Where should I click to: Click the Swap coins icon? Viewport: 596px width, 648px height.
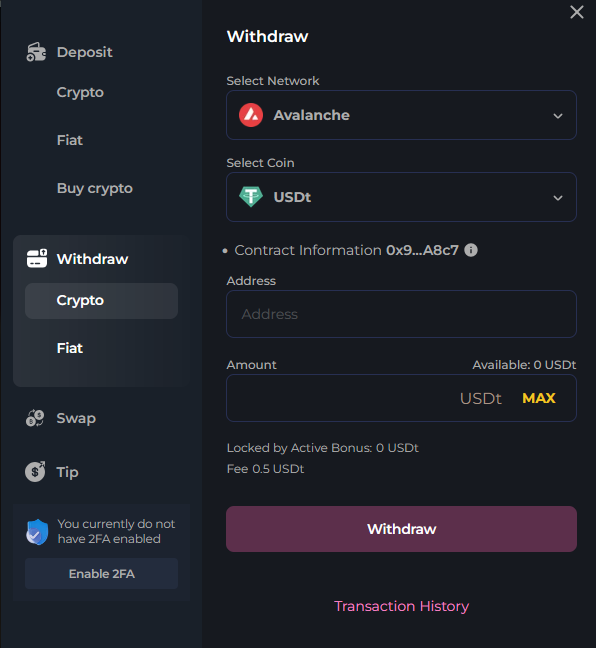(35, 418)
